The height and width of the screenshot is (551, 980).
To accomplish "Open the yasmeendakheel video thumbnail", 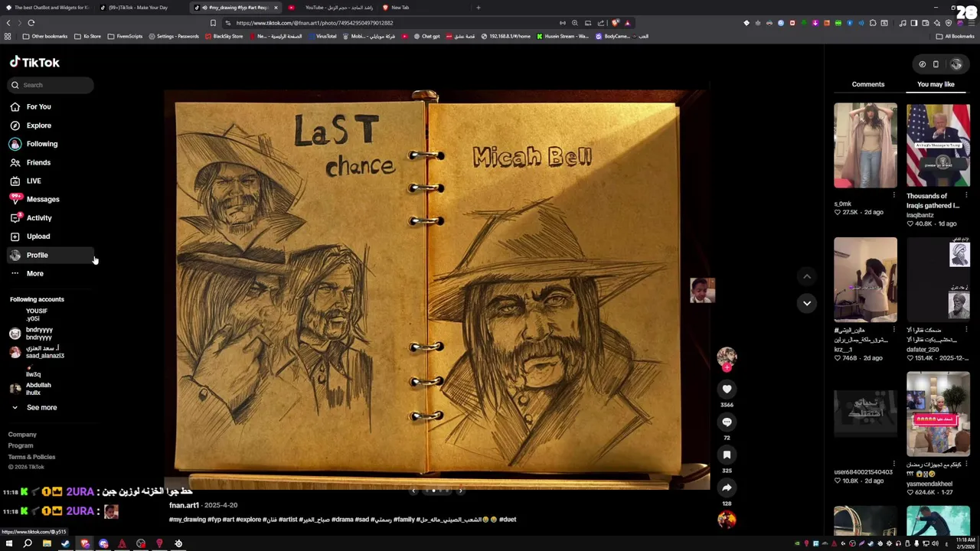I will click(938, 414).
